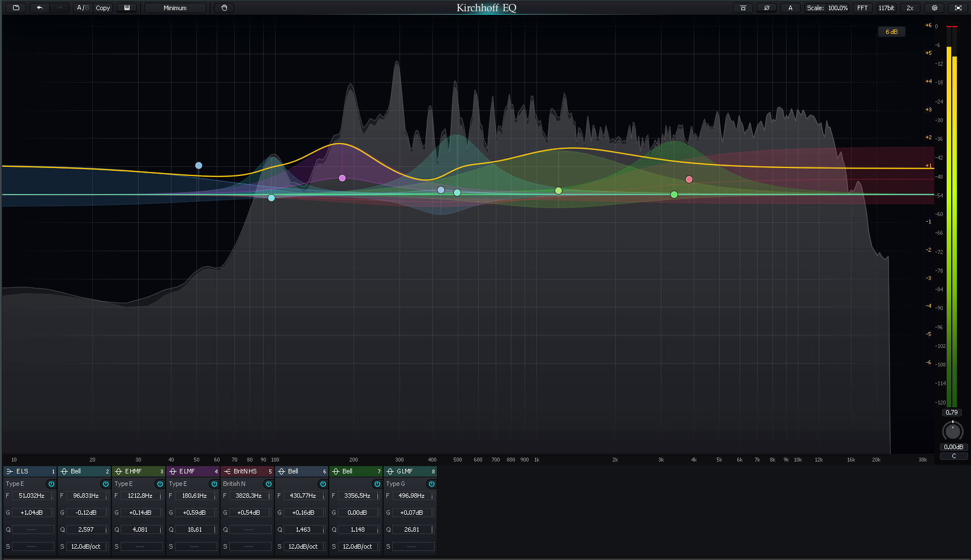Select band 1 ELS header tab
Screen dimensions: 971x560
coord(29,471)
